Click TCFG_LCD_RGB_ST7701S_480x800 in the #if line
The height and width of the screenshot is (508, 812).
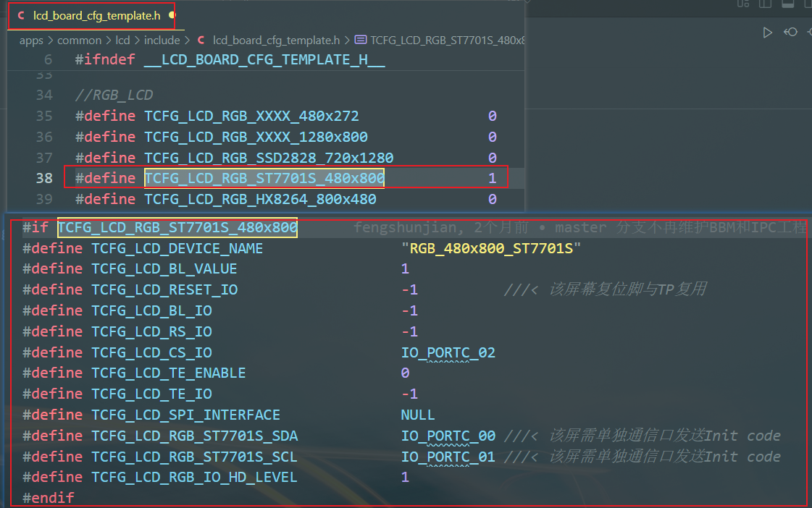pyautogui.click(x=177, y=228)
